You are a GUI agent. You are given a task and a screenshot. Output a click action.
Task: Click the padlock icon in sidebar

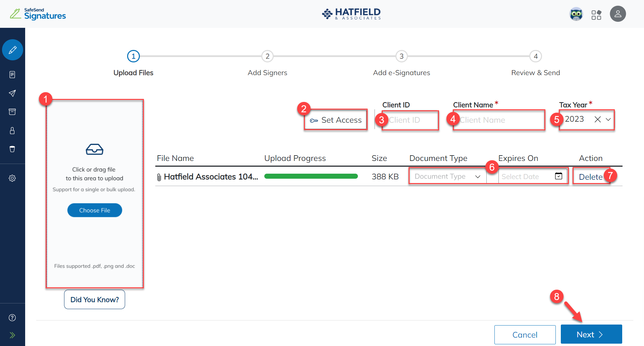pos(12,130)
